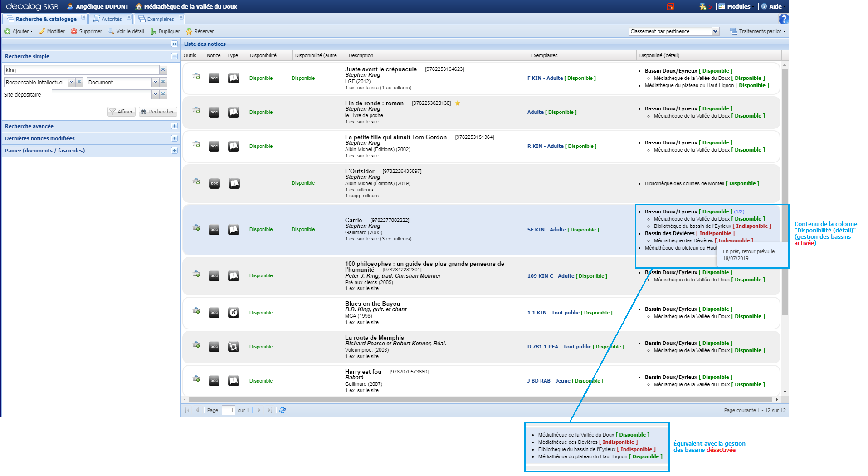Screen dimensions: 868x476
Task: Refresh the results list with the refresh icon
Action: point(283,410)
